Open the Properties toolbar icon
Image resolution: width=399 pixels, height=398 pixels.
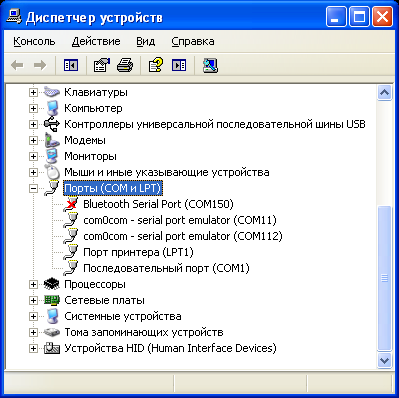(x=102, y=65)
